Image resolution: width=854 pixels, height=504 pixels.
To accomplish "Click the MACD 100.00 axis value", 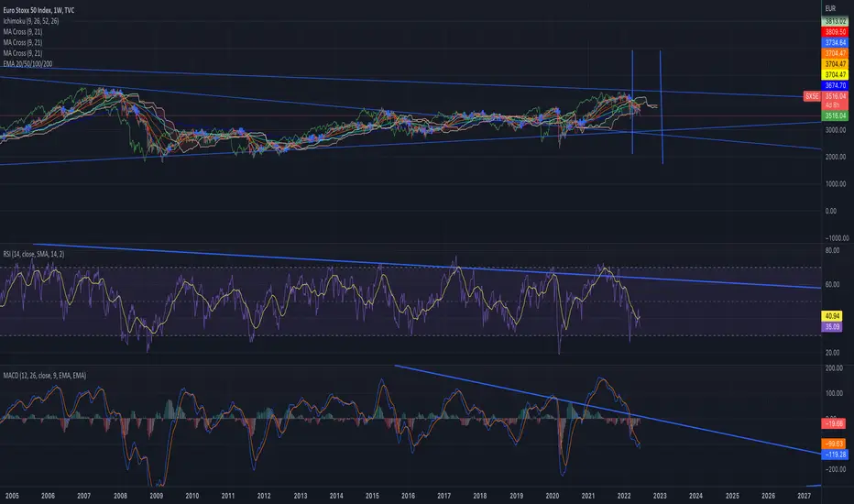I will [x=834, y=393].
